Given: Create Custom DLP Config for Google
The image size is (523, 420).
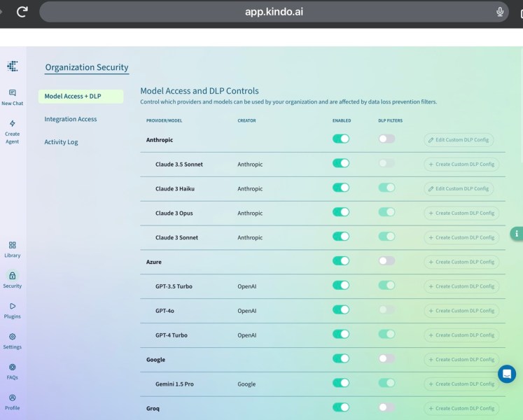Looking at the screenshot, I should [461, 360].
